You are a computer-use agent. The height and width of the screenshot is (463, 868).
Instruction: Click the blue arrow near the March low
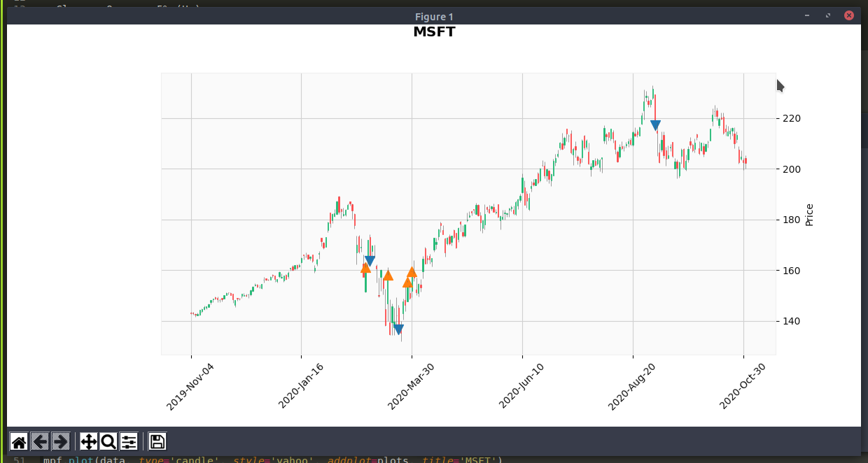pos(398,328)
